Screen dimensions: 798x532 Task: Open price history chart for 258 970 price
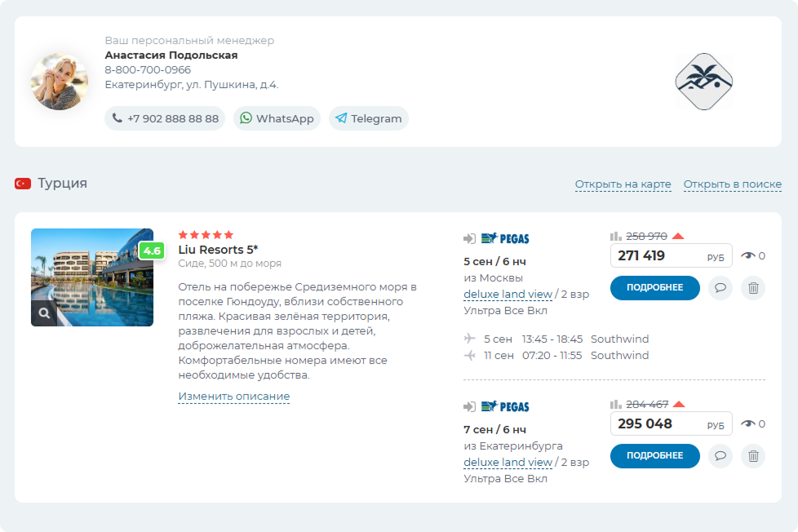(616, 236)
